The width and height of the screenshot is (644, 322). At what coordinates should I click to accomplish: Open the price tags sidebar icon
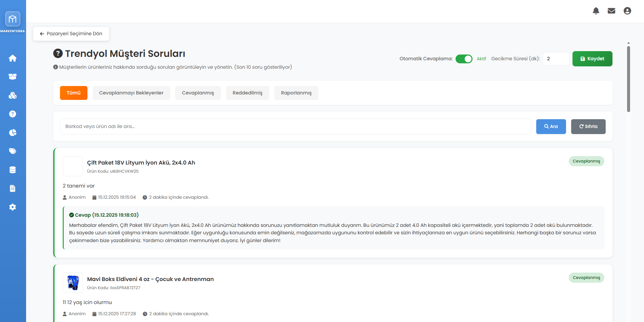[13, 151]
